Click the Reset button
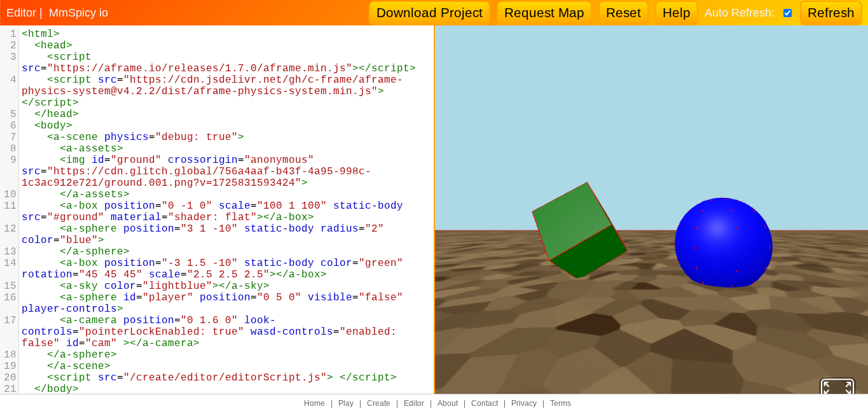The width and height of the screenshot is (868, 411). click(x=623, y=13)
